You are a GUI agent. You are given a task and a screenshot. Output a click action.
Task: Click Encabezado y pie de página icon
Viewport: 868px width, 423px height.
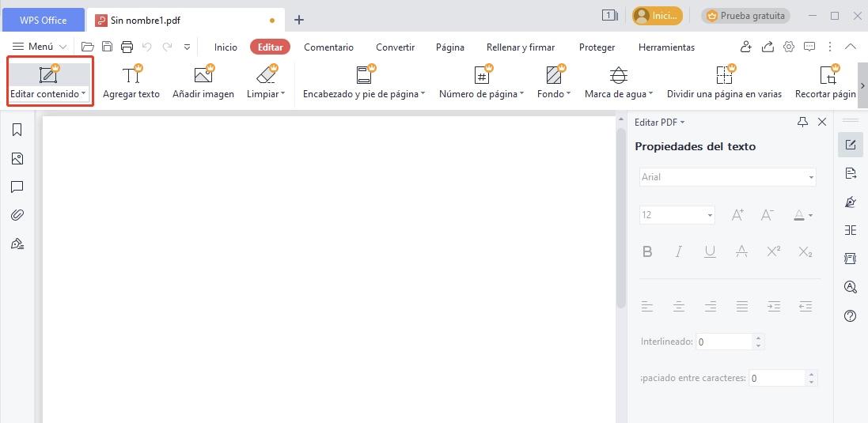[364, 74]
